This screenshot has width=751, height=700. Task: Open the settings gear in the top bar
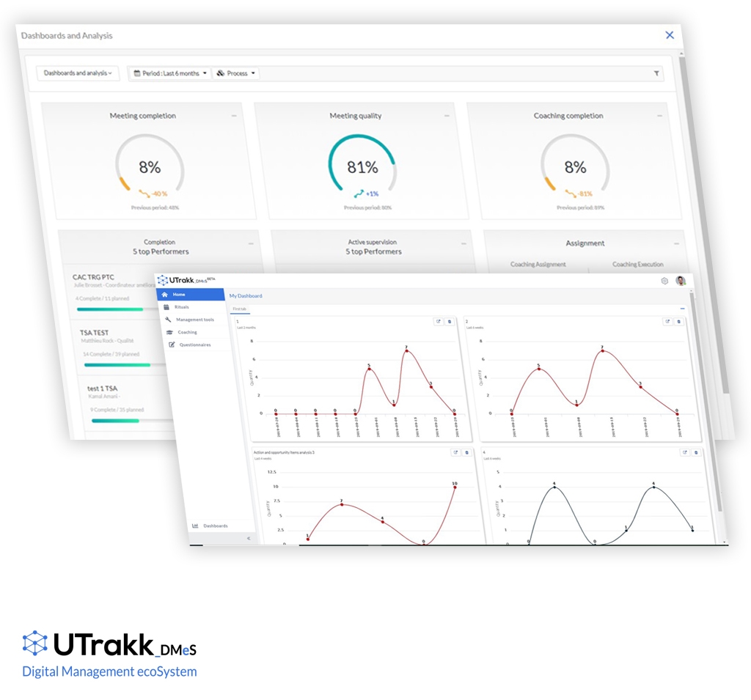pyautogui.click(x=664, y=281)
